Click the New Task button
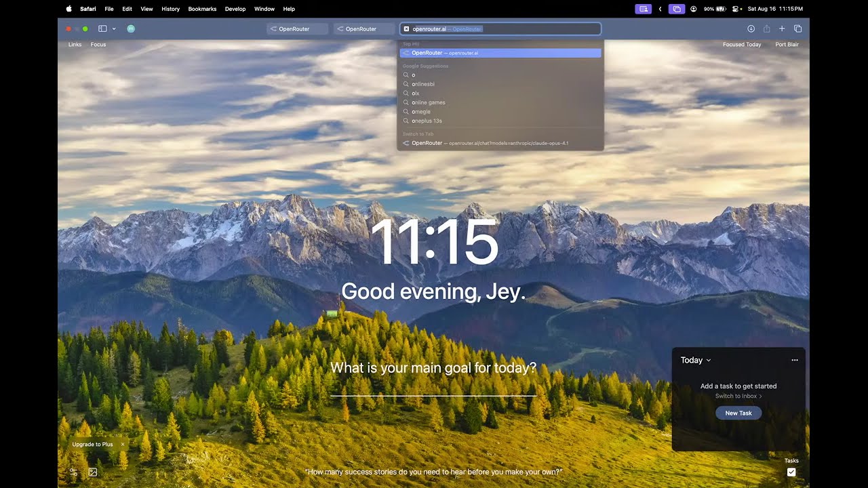The image size is (868, 488). [738, 413]
